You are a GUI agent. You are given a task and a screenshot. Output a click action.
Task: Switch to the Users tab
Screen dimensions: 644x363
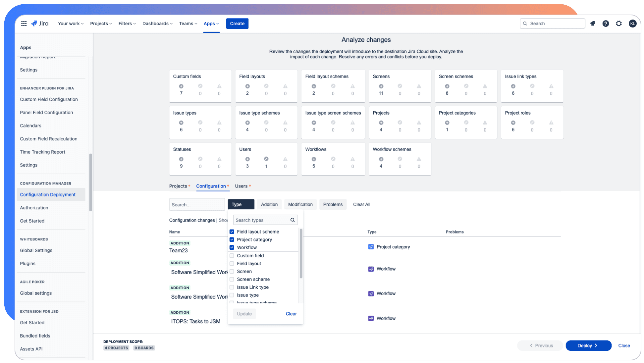click(x=241, y=186)
